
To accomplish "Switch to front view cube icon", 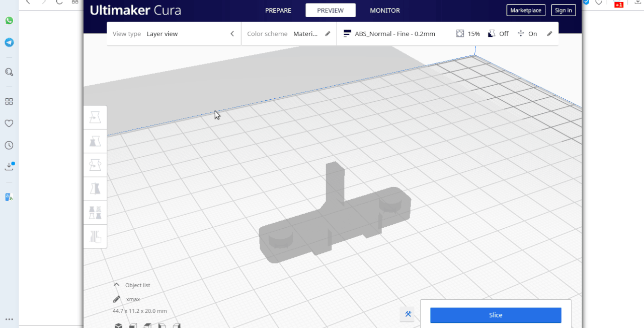I will tap(133, 326).
